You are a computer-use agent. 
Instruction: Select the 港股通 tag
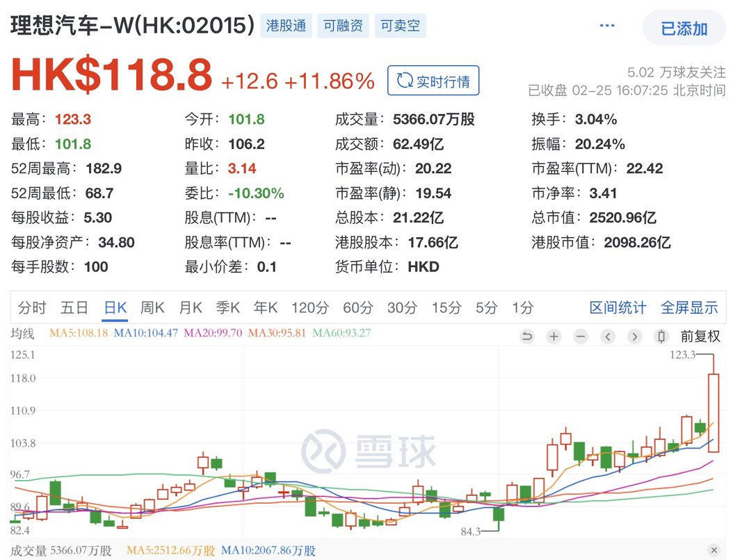click(x=286, y=25)
